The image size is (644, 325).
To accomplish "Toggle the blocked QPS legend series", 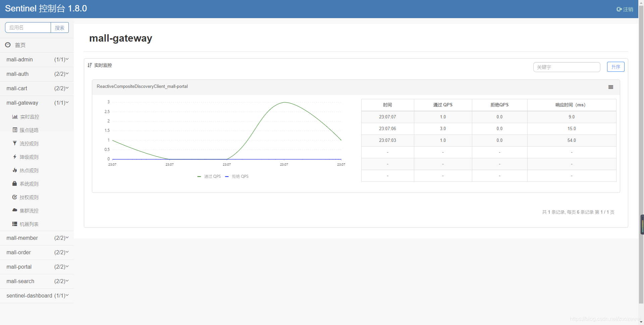I will pyautogui.click(x=237, y=176).
